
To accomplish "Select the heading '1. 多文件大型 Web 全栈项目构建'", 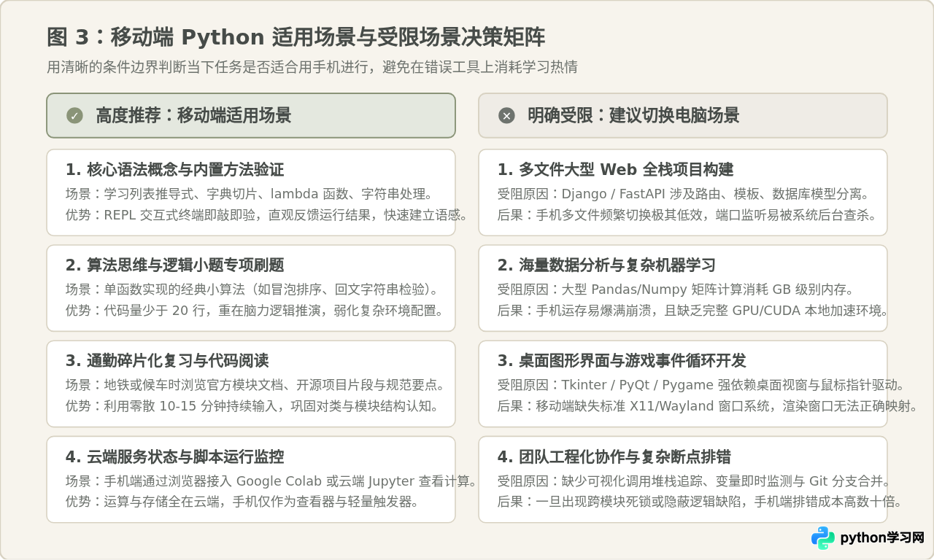I will (x=616, y=170).
